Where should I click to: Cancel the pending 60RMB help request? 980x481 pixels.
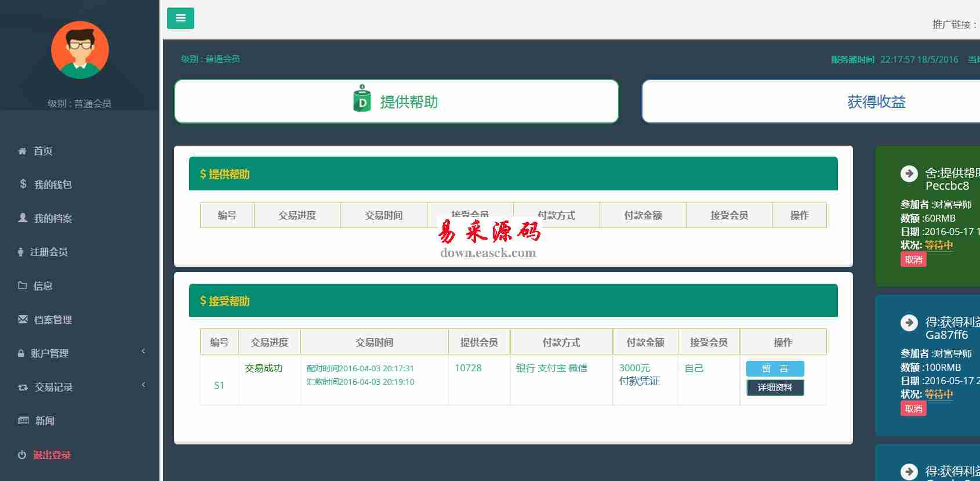[913, 259]
